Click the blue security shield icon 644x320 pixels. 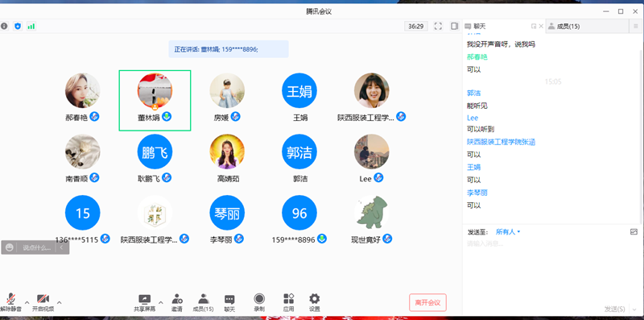17,27
